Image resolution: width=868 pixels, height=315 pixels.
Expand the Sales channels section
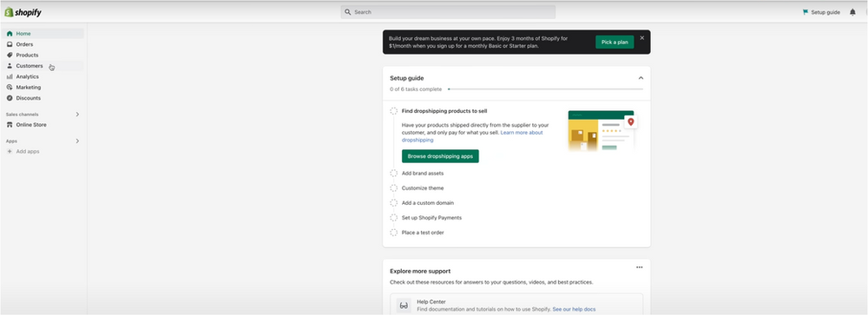click(x=77, y=115)
